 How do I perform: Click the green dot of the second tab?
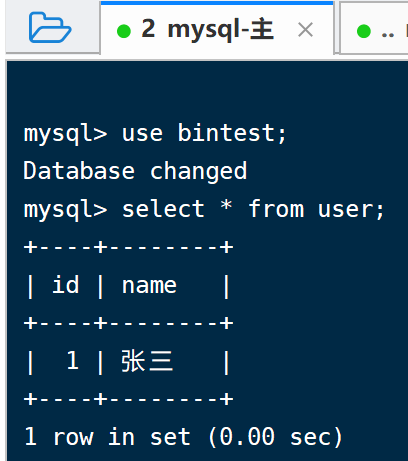click(x=364, y=31)
